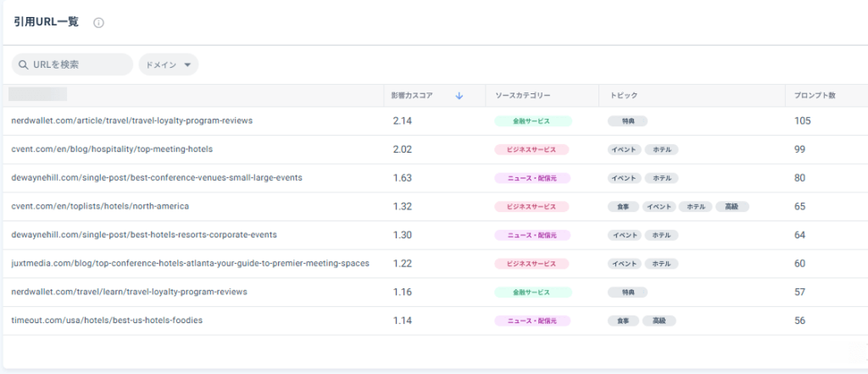Click score value 1.32

(403, 207)
